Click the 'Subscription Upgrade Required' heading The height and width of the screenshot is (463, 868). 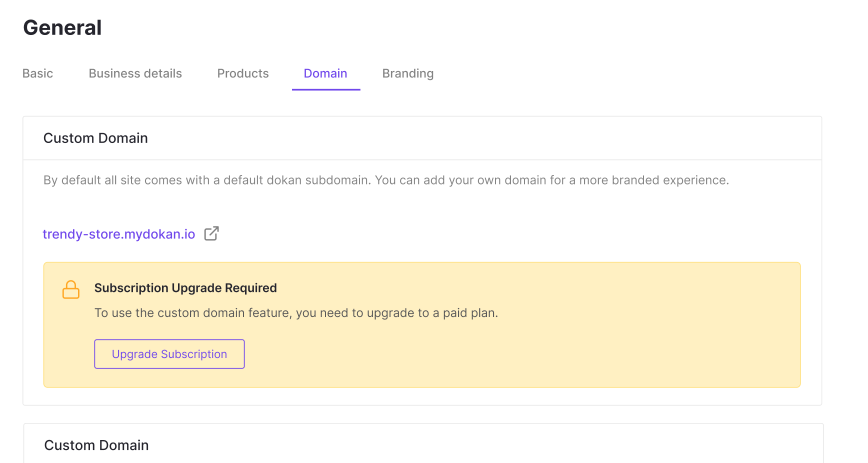click(x=185, y=288)
